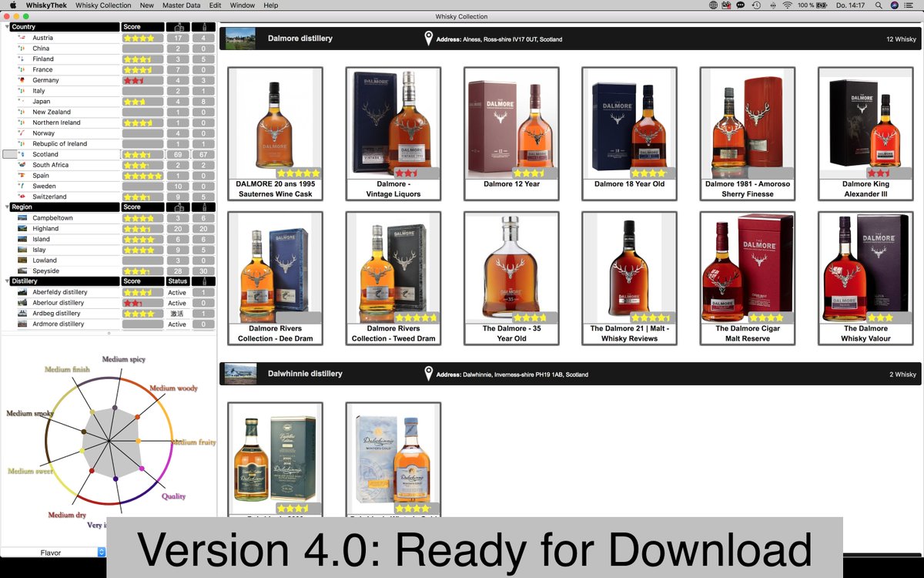Image resolution: width=924 pixels, height=578 pixels.
Task: Click the Dalwhinnie distillery map pin icon
Action: (x=429, y=374)
